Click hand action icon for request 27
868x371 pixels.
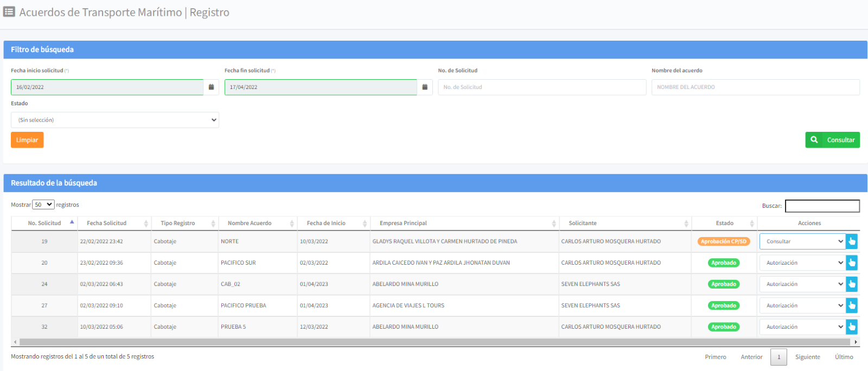(x=852, y=306)
